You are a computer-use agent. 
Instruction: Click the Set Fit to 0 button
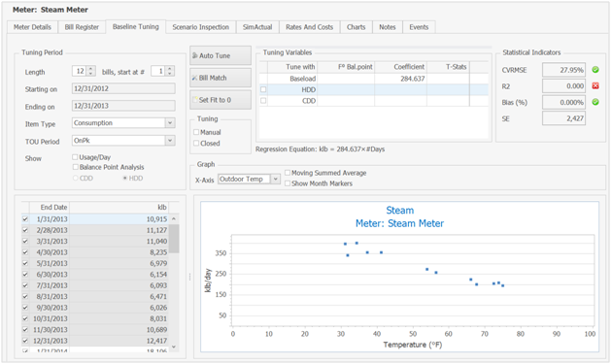click(221, 100)
